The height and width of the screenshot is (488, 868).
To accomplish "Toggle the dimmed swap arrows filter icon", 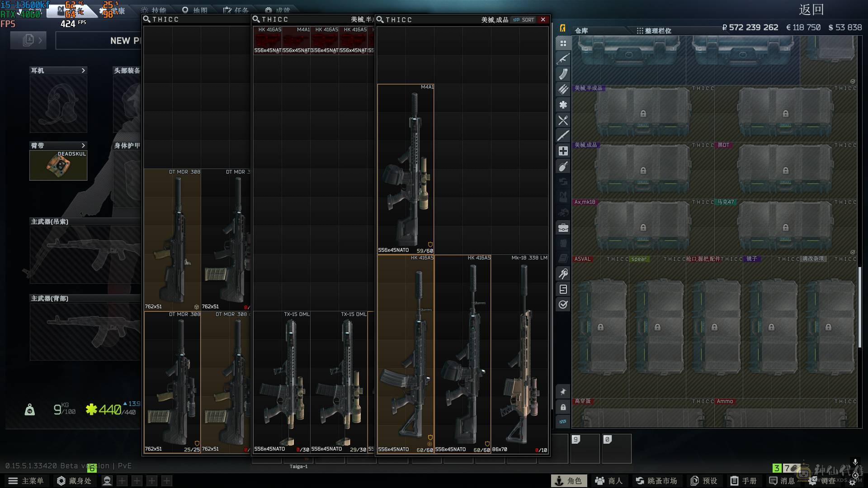I will click(x=563, y=182).
